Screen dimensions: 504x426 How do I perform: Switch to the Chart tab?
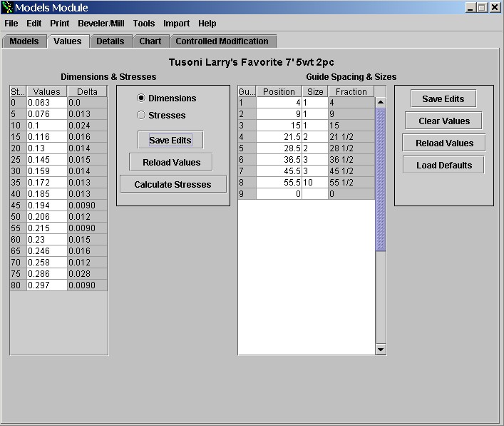(150, 41)
